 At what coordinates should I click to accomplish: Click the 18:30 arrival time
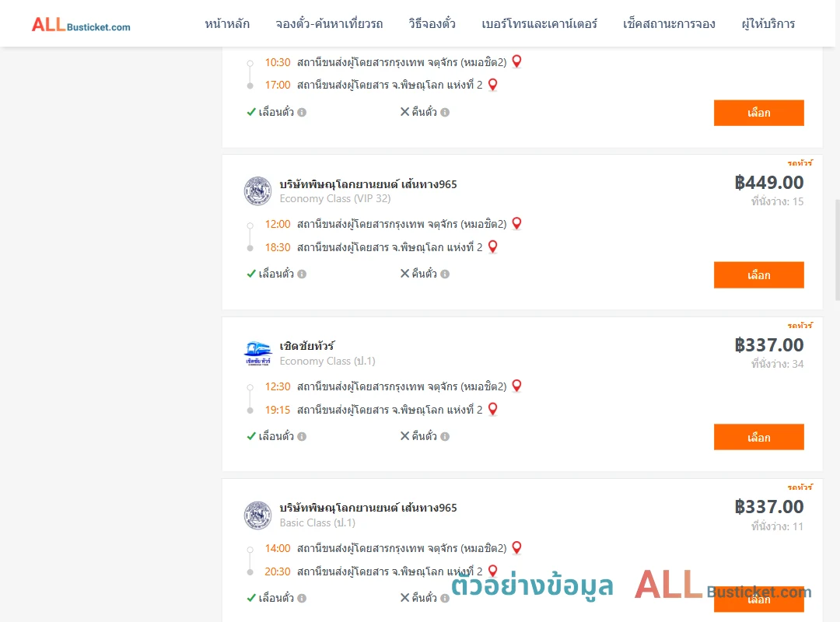[x=278, y=247]
